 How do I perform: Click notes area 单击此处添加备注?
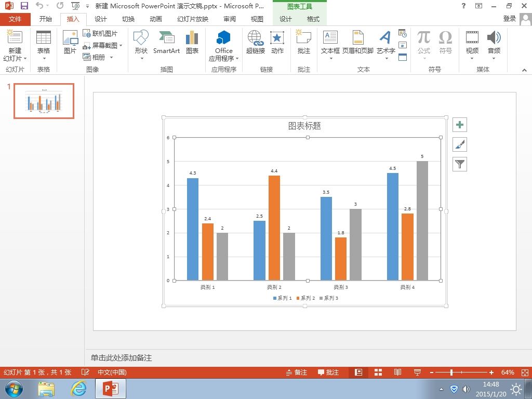pyautogui.click(x=121, y=357)
